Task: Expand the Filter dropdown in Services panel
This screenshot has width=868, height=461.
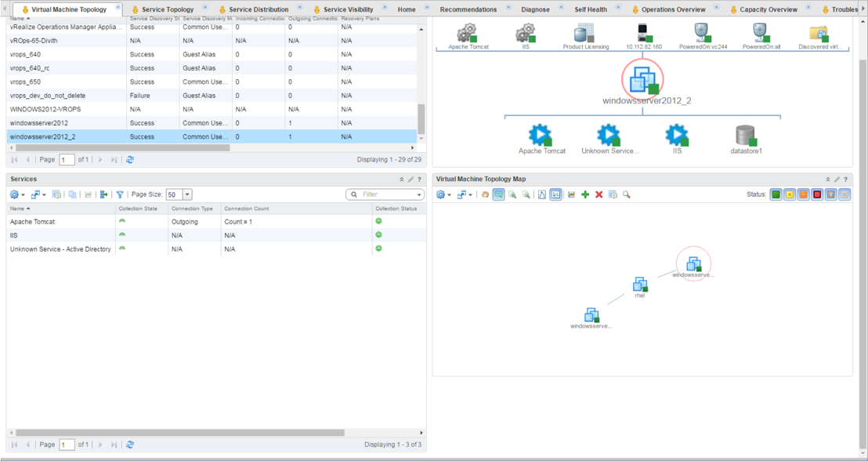Action: [x=418, y=194]
